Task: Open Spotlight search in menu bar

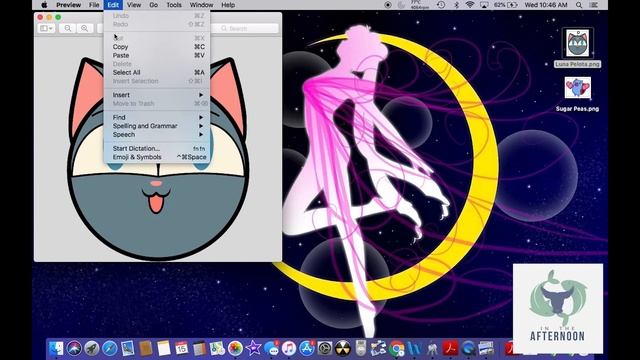Action: click(579, 5)
